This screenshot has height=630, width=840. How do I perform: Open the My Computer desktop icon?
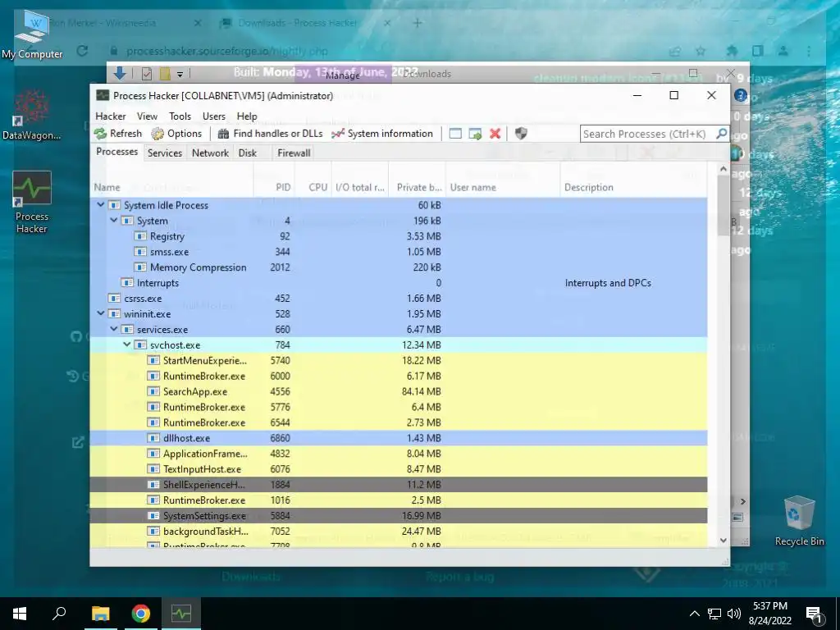click(x=32, y=34)
